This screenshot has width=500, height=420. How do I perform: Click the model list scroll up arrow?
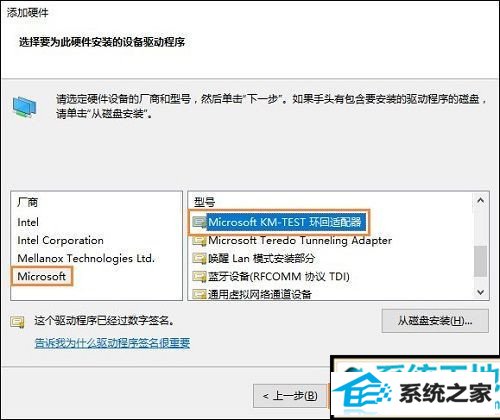coord(480,200)
